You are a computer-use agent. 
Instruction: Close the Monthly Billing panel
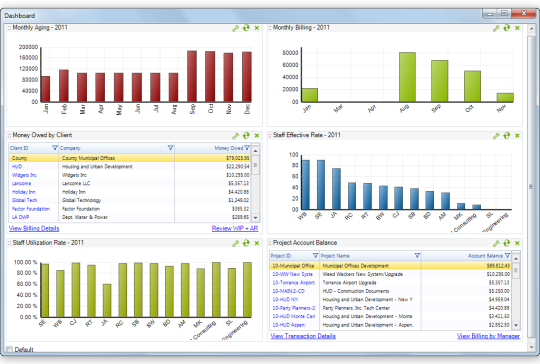[517, 28]
